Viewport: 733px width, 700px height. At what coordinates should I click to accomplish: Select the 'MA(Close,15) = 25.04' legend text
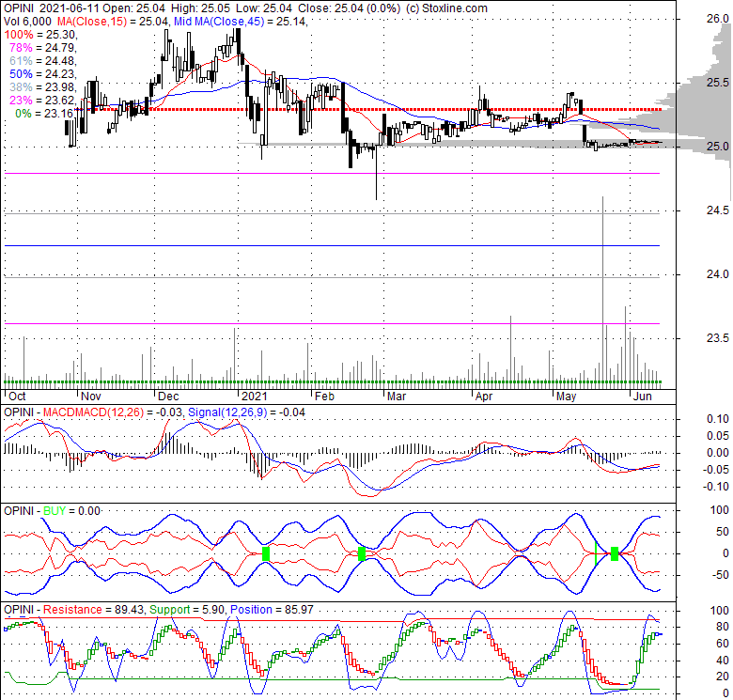tap(113, 22)
